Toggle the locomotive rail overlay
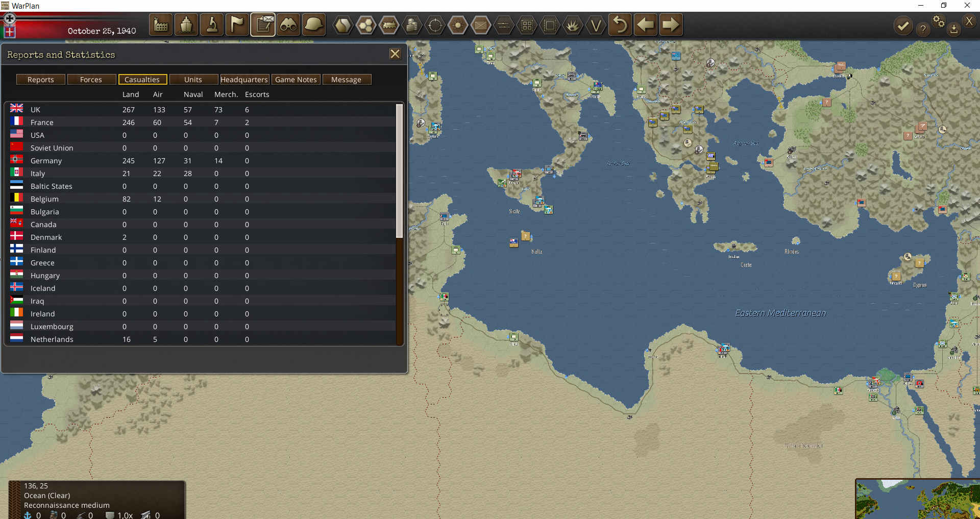Viewport: 980px width, 519px height. 389,24
